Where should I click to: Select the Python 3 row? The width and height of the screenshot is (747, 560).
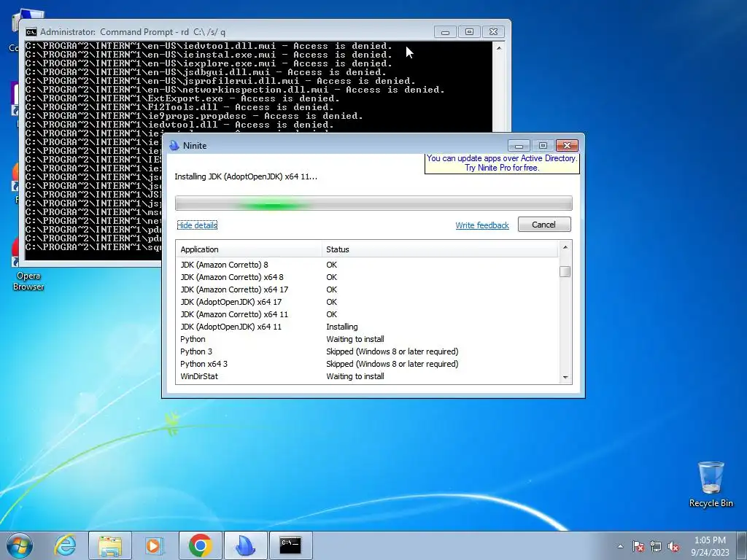coord(367,351)
